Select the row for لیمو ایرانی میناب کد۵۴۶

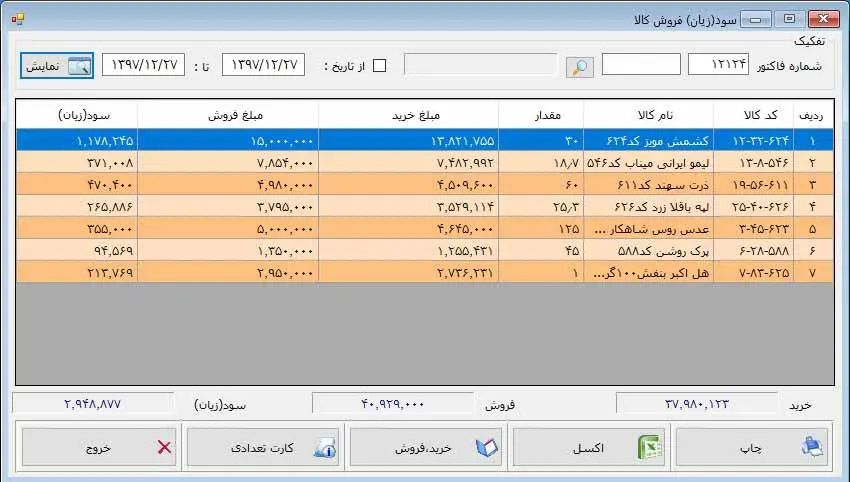pyautogui.click(x=425, y=163)
